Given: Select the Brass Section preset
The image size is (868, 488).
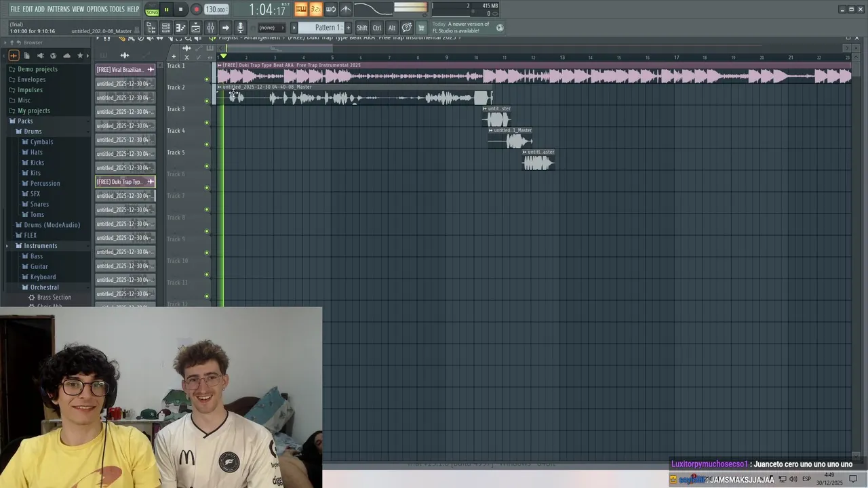Looking at the screenshot, I should tap(54, 298).
